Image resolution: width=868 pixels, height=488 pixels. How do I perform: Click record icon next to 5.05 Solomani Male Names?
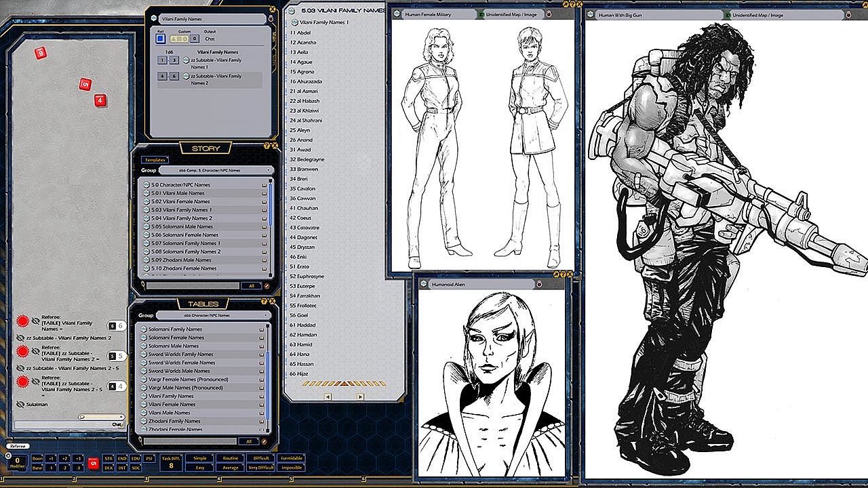[264, 226]
